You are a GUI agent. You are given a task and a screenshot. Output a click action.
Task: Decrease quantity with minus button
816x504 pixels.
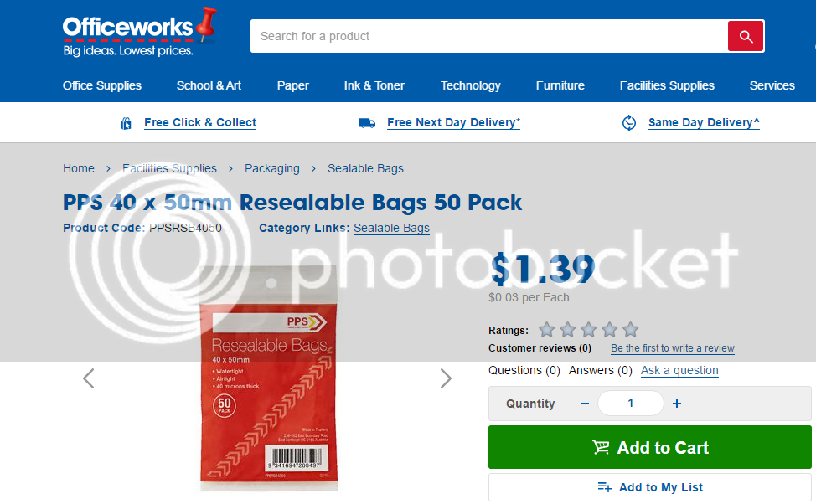pyautogui.click(x=585, y=404)
